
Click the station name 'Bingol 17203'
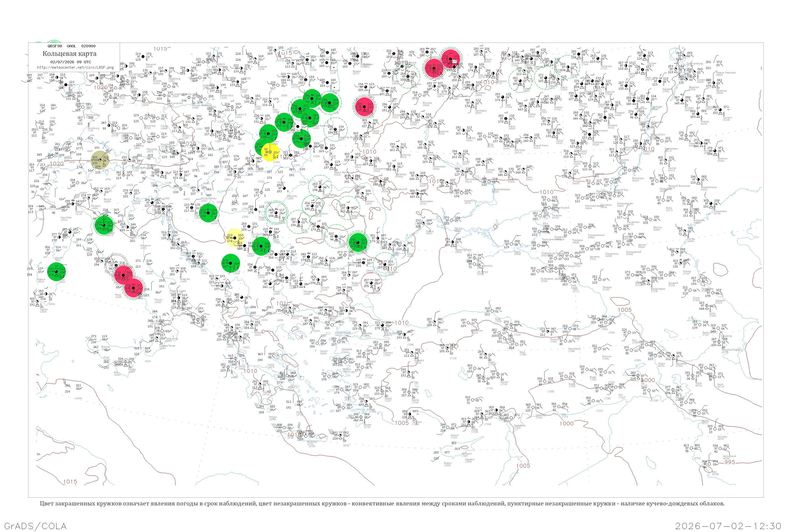(x=593, y=378)
